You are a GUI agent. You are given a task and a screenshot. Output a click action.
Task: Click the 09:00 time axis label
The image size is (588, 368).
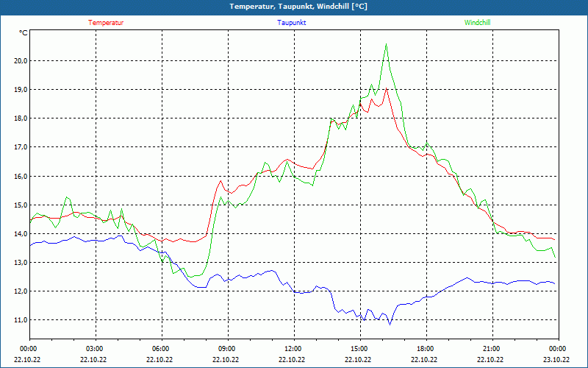click(x=227, y=349)
